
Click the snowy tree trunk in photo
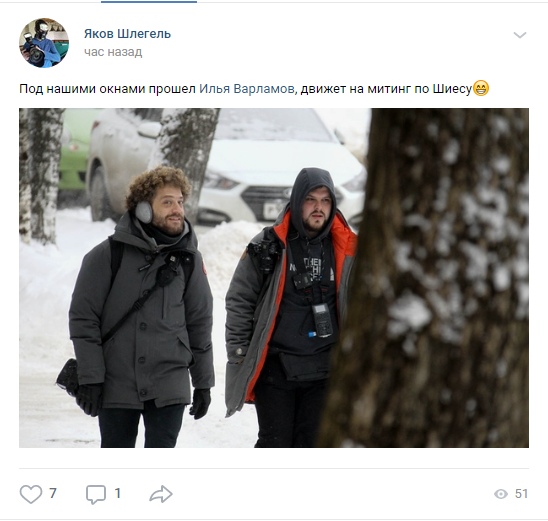click(430, 278)
